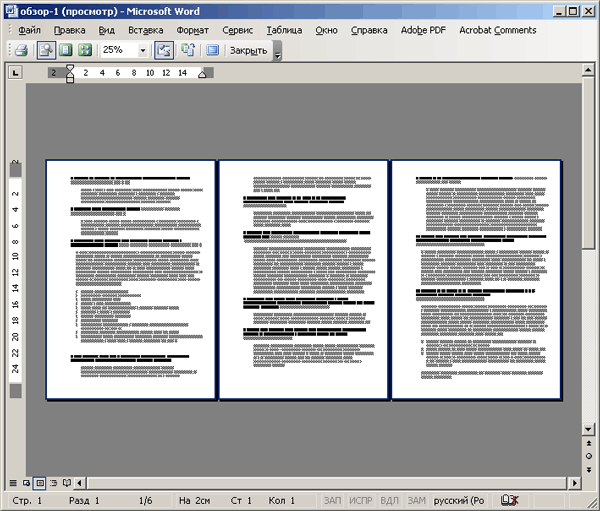Click the ЗАП macro recording indicator
Screen dimensions: 600x511
pos(332,500)
